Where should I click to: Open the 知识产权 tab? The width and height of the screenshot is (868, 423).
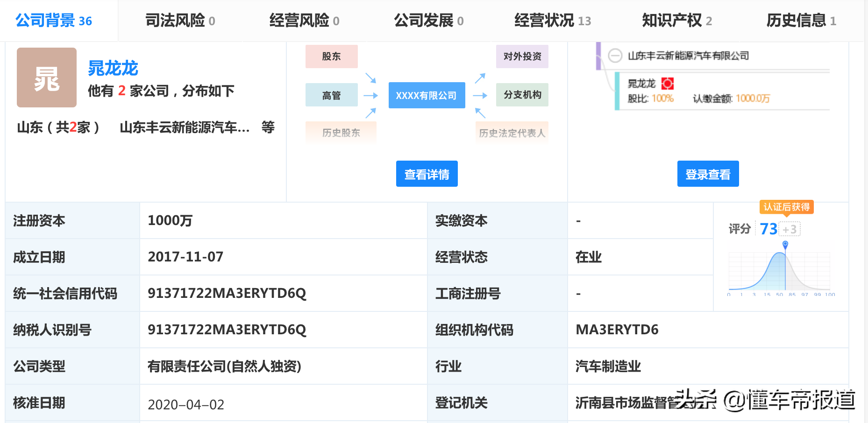(x=677, y=21)
